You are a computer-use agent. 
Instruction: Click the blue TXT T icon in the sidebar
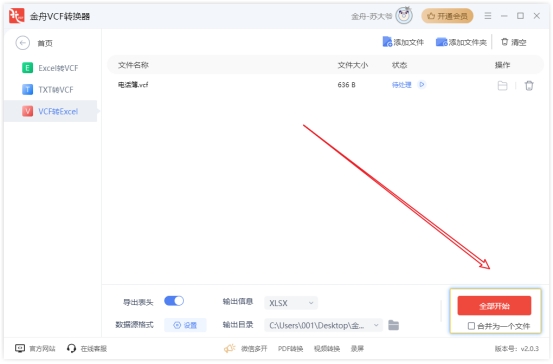[27, 90]
